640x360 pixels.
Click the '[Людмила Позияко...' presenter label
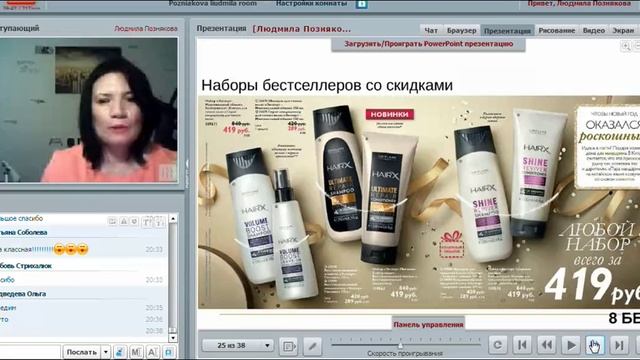point(302,29)
